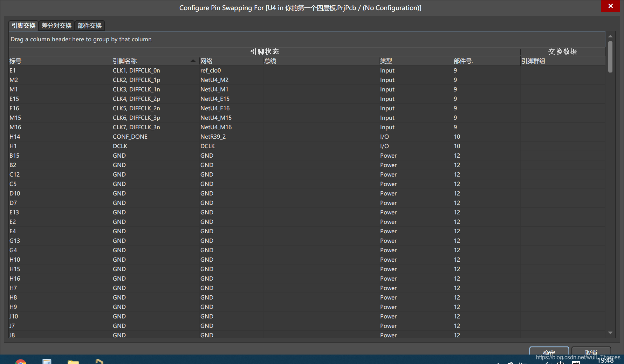Select the row with designator E13
Image resolution: width=624 pixels, height=364 pixels.
coord(307,212)
